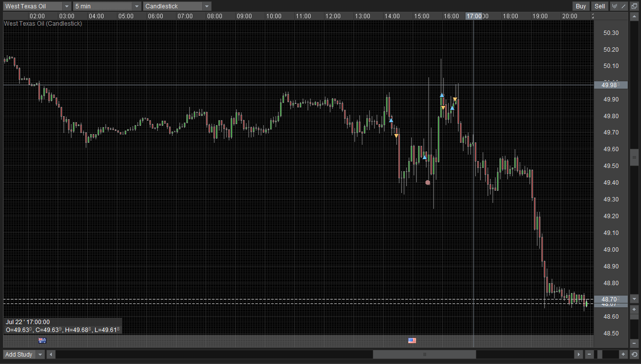
Task: Click the 50.30 price axis label
Action: tap(611, 33)
